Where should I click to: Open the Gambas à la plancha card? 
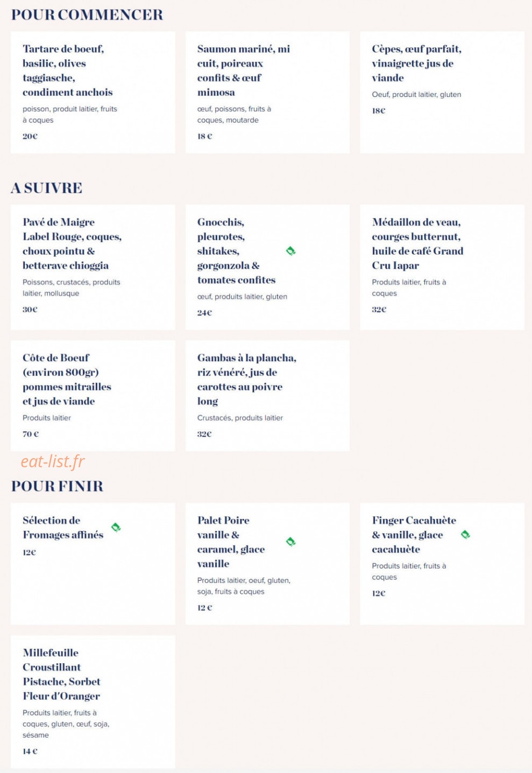click(x=267, y=396)
